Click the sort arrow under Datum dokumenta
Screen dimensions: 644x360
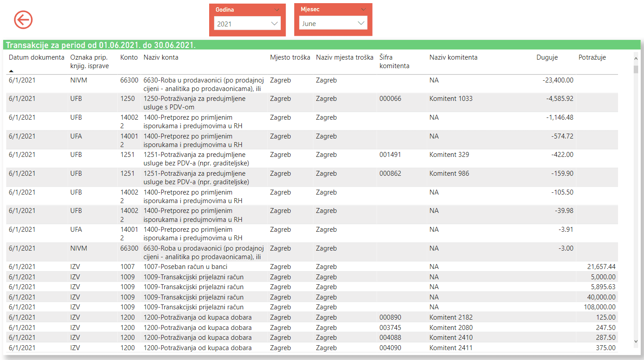point(11,71)
